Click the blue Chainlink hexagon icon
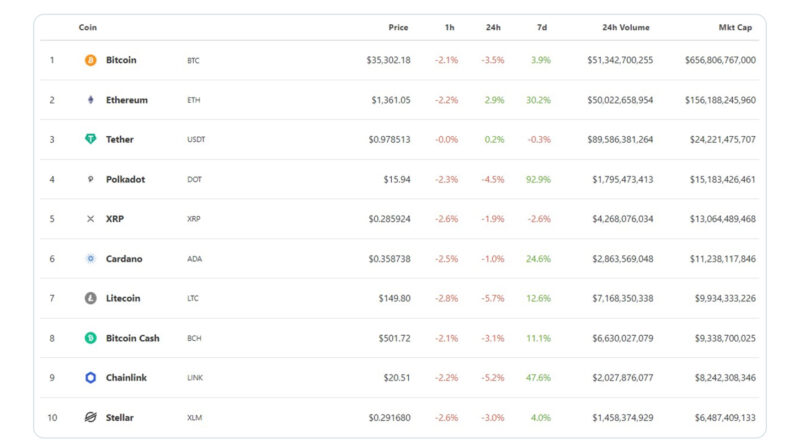The image size is (800, 445). pyautogui.click(x=90, y=378)
